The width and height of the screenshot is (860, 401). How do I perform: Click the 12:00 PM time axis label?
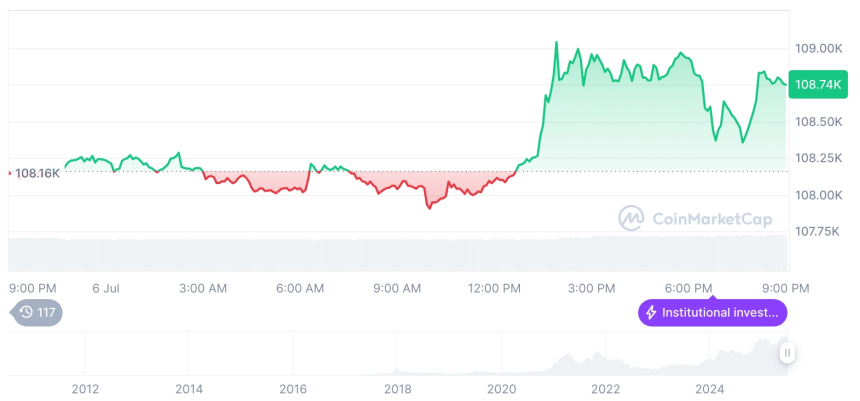pos(495,288)
